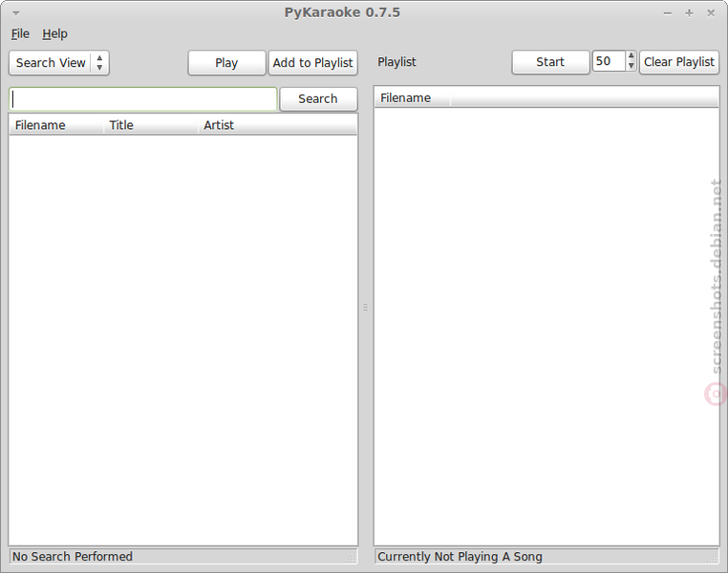
Task: Maximize the PyKaraoke window
Action: [x=690, y=13]
